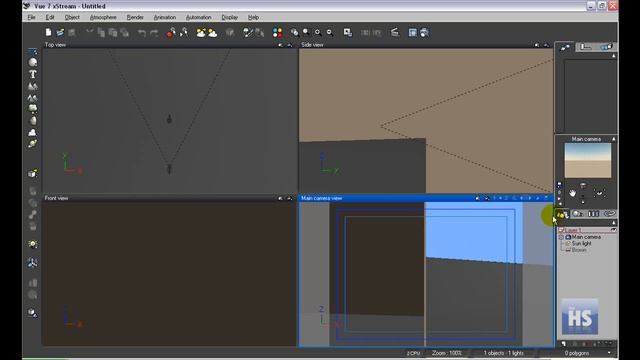
Task: Add a wind ventilator fan icon
Action: pyautogui.click(x=33, y=262)
